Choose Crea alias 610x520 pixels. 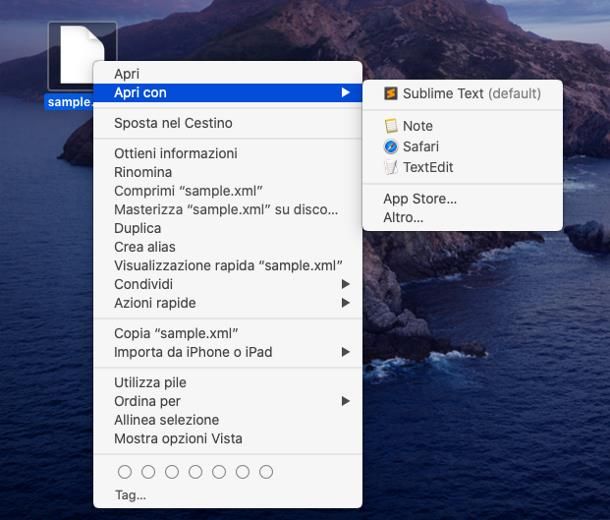(228, 247)
